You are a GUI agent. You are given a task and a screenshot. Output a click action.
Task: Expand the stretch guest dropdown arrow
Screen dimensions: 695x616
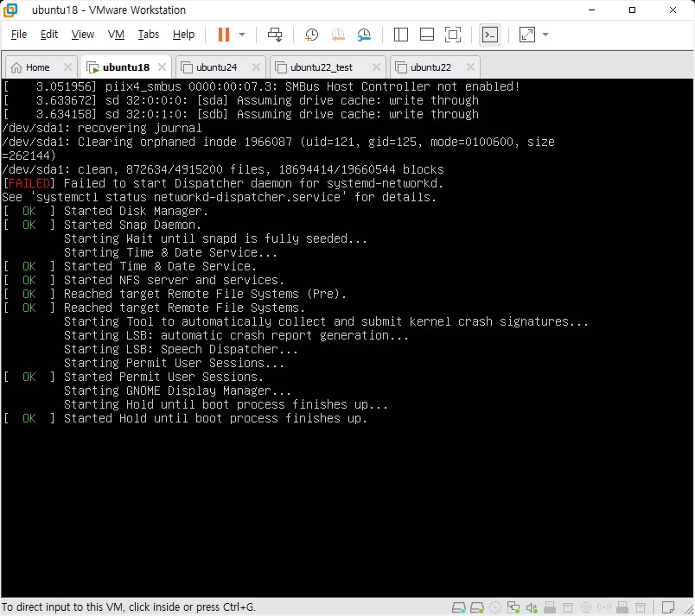tap(545, 35)
